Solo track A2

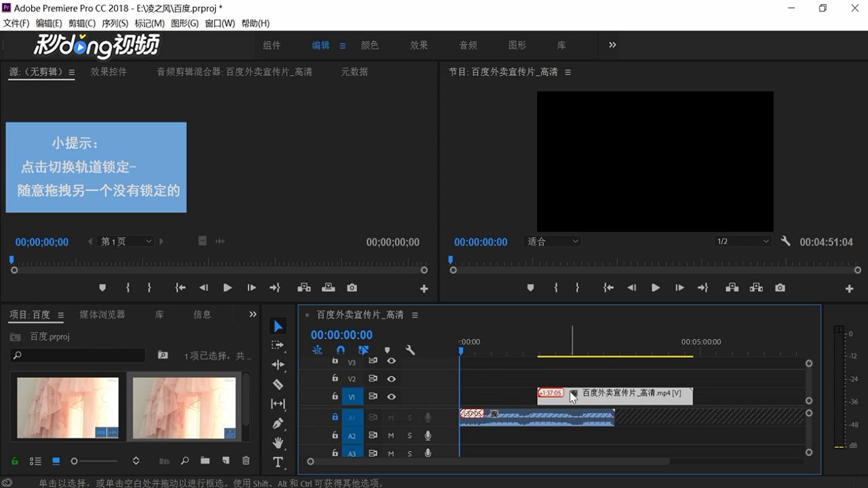pos(410,436)
